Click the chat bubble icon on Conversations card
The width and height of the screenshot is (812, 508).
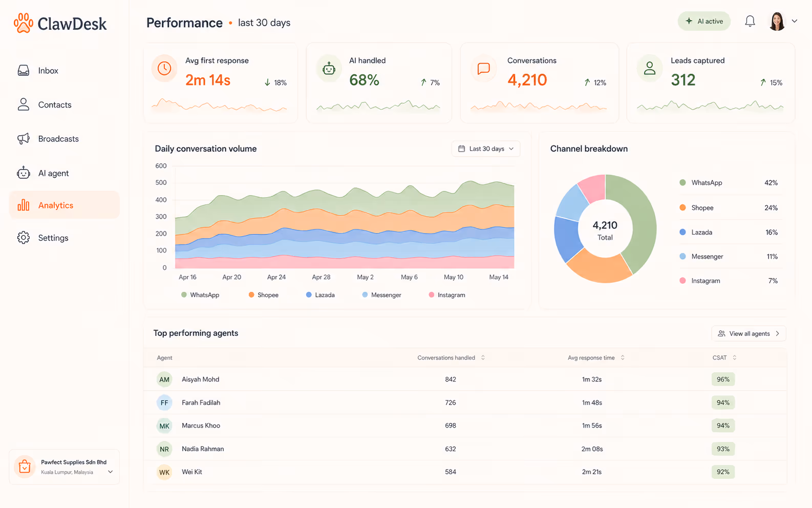pyautogui.click(x=484, y=68)
